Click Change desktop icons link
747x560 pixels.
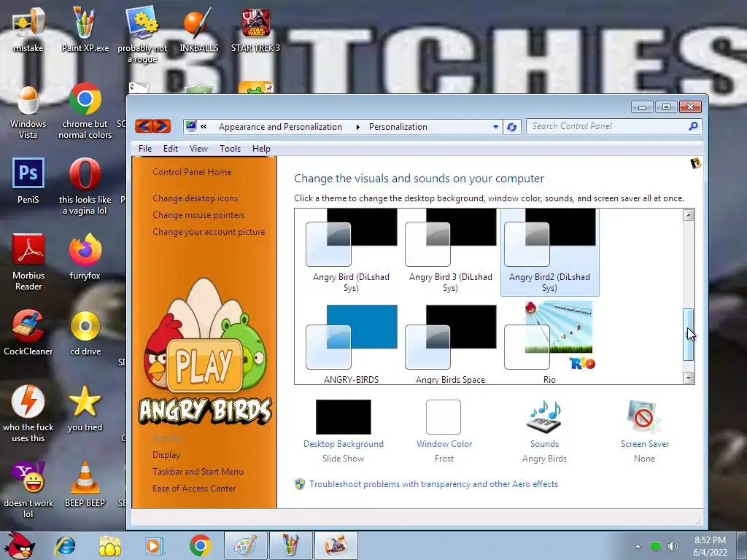coord(195,198)
